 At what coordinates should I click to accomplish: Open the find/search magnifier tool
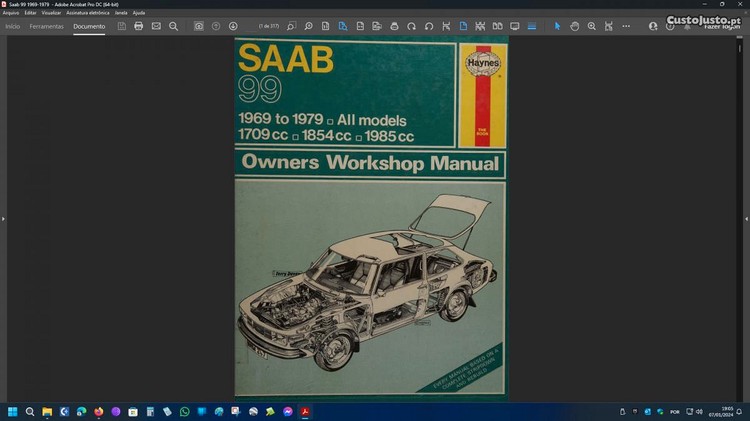point(173,26)
